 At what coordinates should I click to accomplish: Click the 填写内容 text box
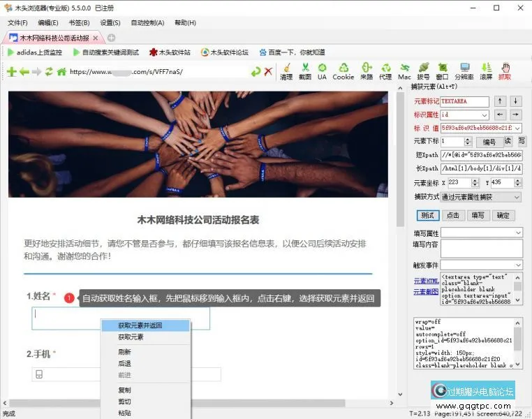pos(482,249)
